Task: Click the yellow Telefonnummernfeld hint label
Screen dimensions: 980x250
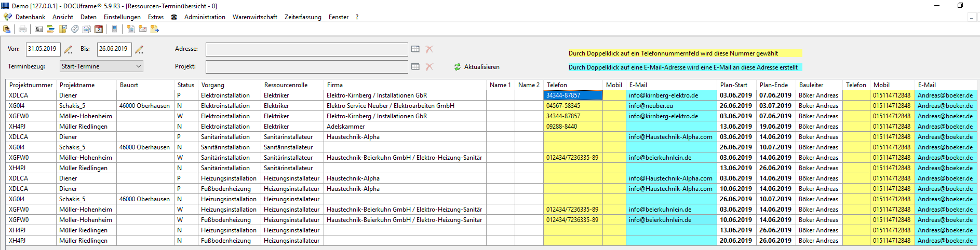Action: coord(685,53)
